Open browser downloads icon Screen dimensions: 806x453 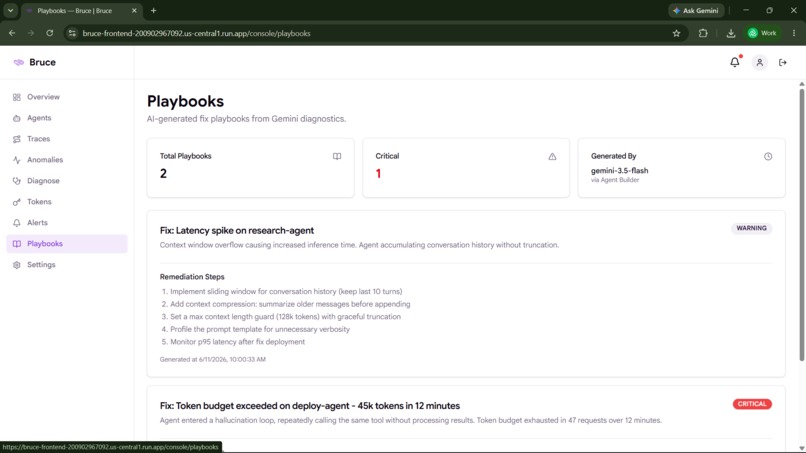[730, 33]
